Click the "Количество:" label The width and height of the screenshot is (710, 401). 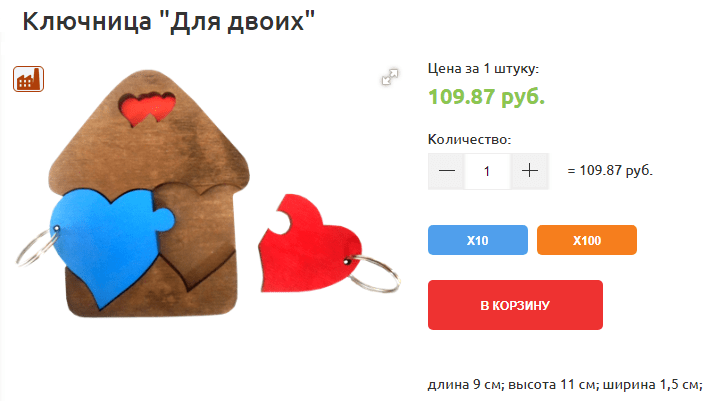tap(470, 139)
